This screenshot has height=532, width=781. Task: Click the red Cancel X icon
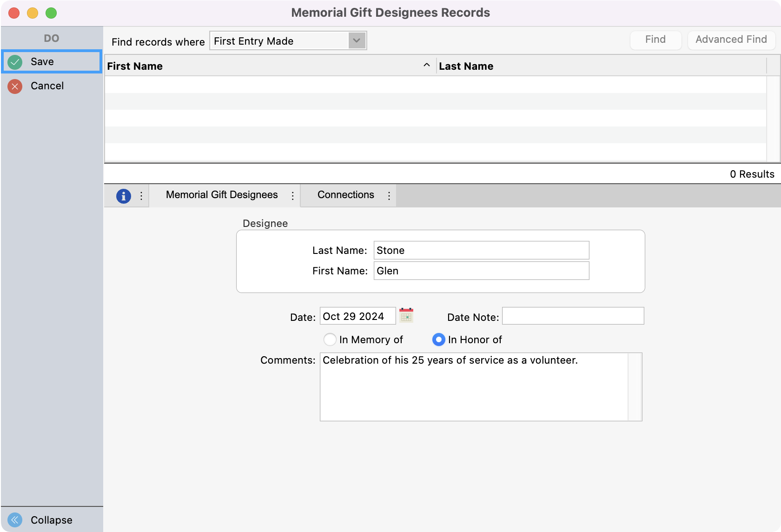pyautogui.click(x=15, y=86)
